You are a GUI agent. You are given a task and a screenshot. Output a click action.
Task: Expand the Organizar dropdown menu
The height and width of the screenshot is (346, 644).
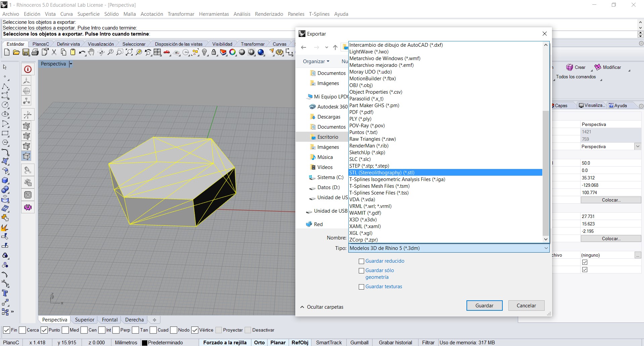point(316,61)
